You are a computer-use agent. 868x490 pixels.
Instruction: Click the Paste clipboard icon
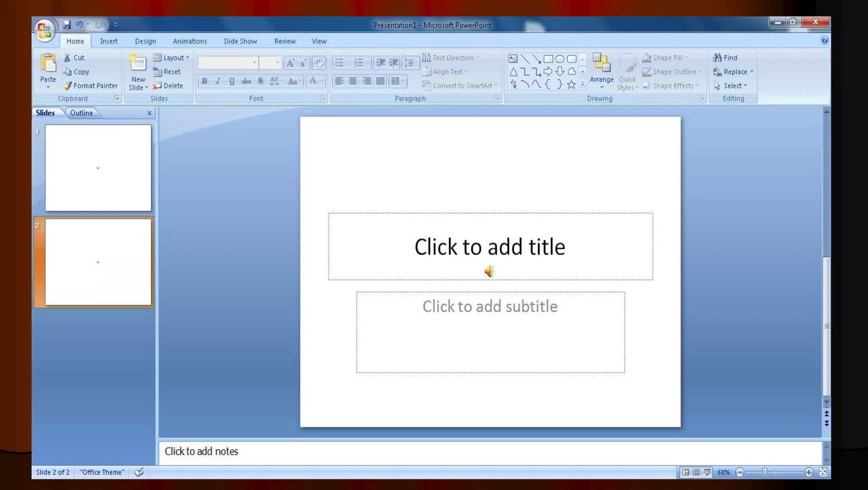tap(48, 64)
